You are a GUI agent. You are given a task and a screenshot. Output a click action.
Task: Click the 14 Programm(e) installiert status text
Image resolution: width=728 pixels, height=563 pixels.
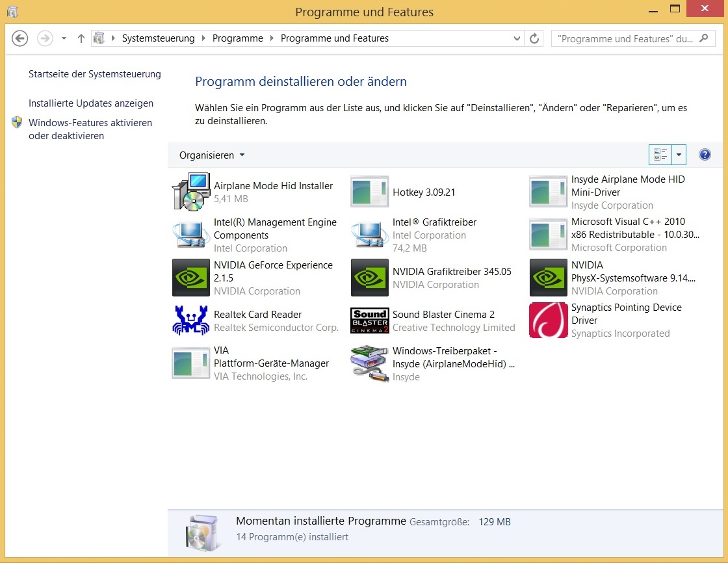[x=292, y=536]
